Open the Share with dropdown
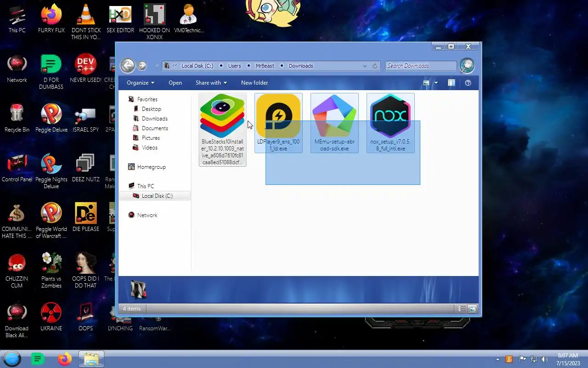This screenshot has height=368, width=588. coord(211,83)
